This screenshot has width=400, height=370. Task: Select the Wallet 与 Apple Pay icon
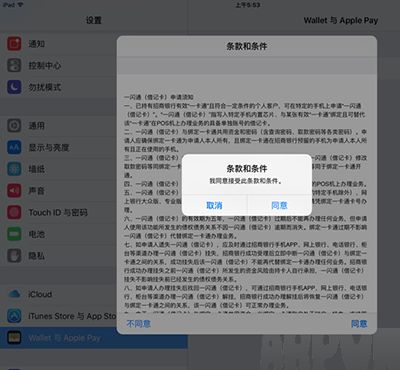[x=14, y=338]
